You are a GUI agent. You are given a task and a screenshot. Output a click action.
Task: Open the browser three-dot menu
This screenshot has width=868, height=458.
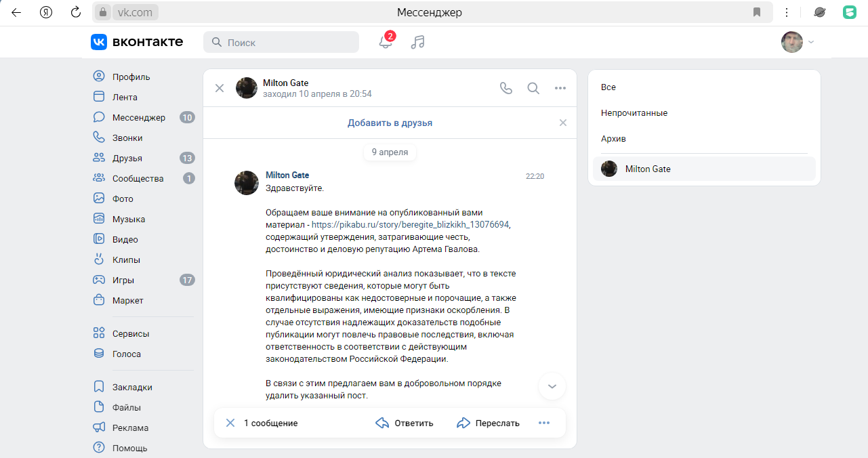pyautogui.click(x=787, y=12)
